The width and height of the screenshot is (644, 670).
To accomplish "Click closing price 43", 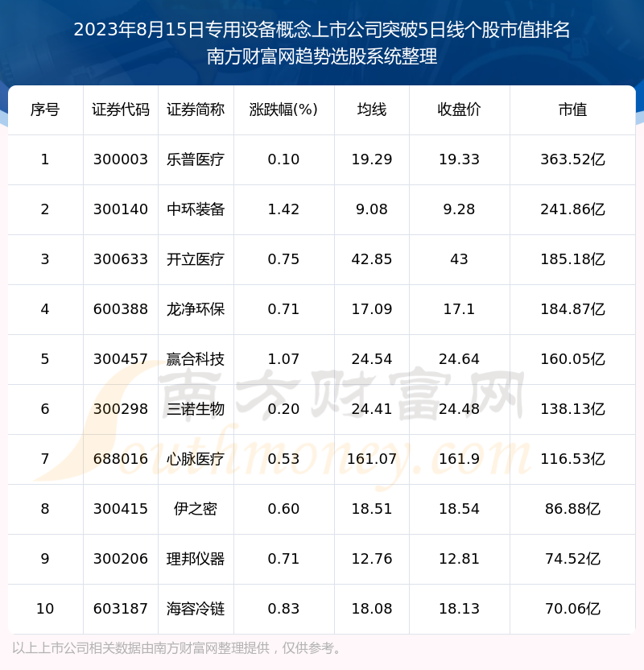I will [459, 259].
